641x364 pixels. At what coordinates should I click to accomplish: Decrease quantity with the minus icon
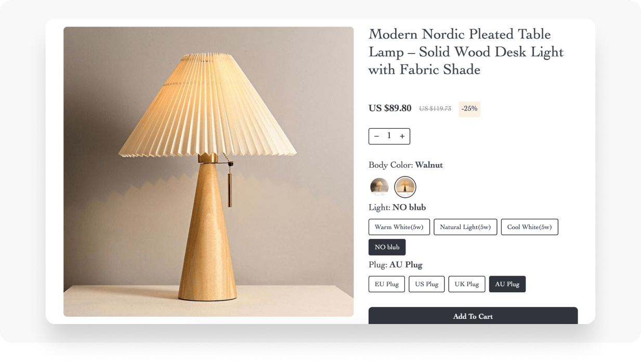[x=376, y=137]
